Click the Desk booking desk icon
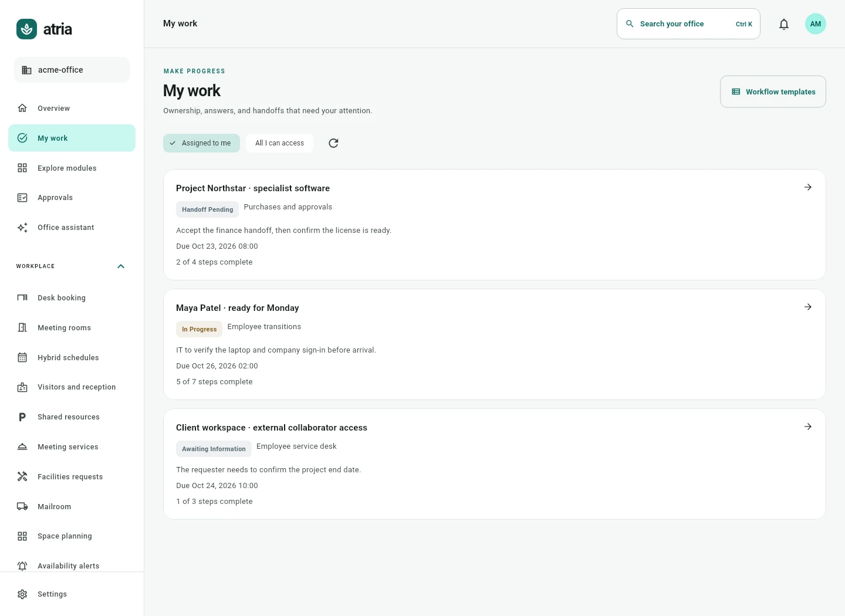 tap(22, 297)
